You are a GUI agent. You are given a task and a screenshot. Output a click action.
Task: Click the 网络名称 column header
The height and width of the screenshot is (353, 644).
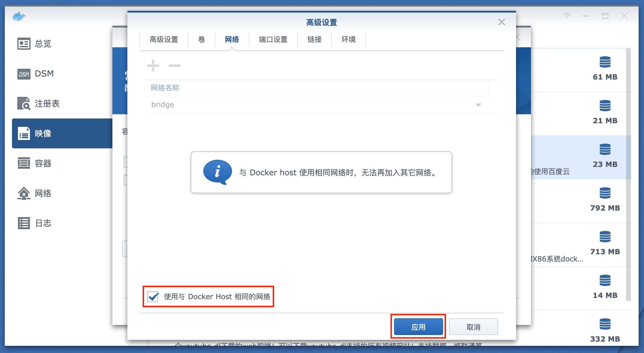click(165, 88)
